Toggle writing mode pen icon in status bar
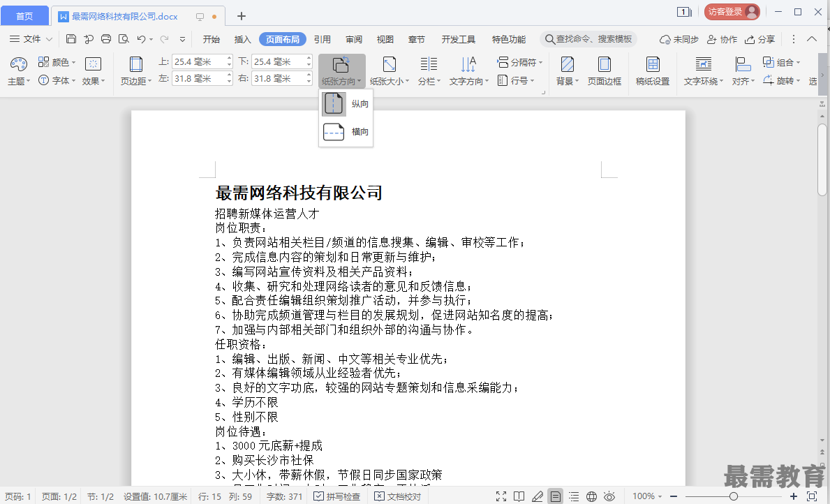830x504 pixels. (x=538, y=496)
